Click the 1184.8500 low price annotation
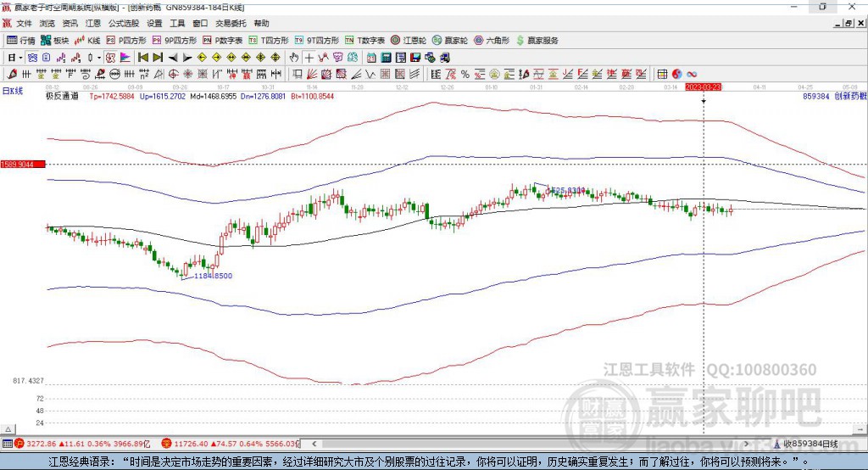This screenshot has width=868, height=470. 213,276
